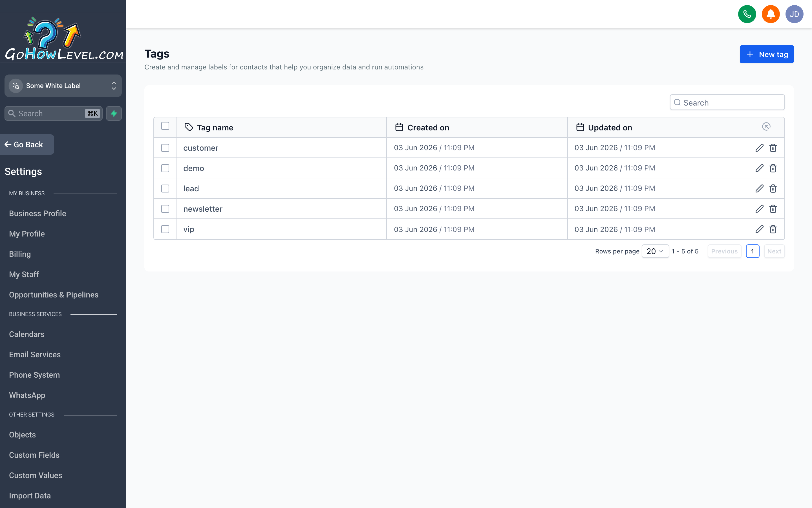Viewport: 812px width, 508px height.
Task: Open Business Profile settings
Action: (x=37, y=213)
